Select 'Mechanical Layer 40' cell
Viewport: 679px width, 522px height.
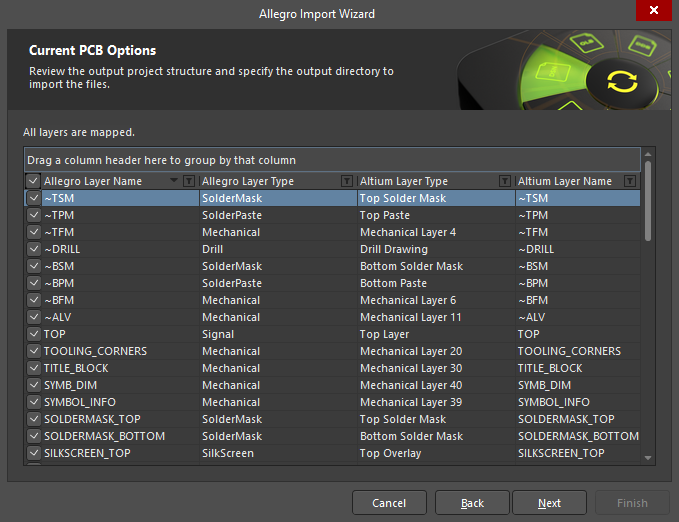[436, 385]
